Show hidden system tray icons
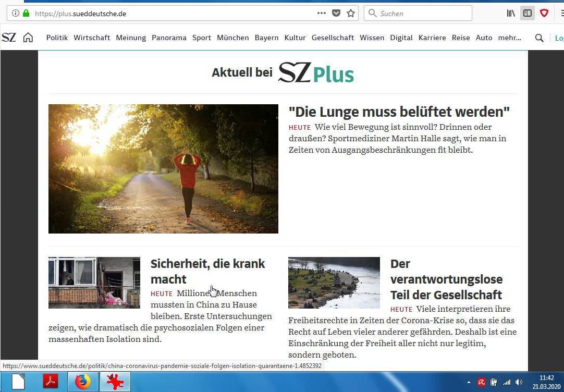Screen dimensions: 564x392 pos(469,382)
